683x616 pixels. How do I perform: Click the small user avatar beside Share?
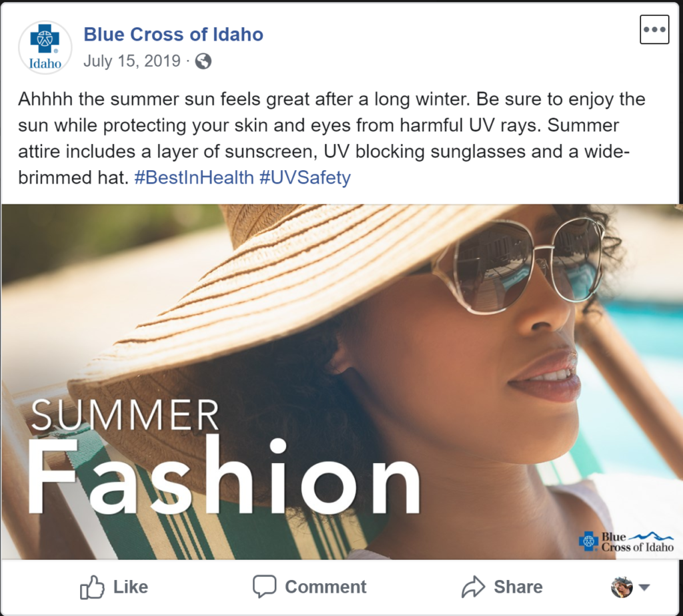[x=622, y=587]
